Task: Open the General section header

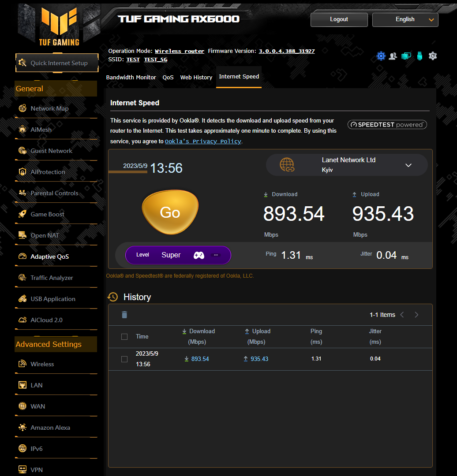Action: point(56,89)
